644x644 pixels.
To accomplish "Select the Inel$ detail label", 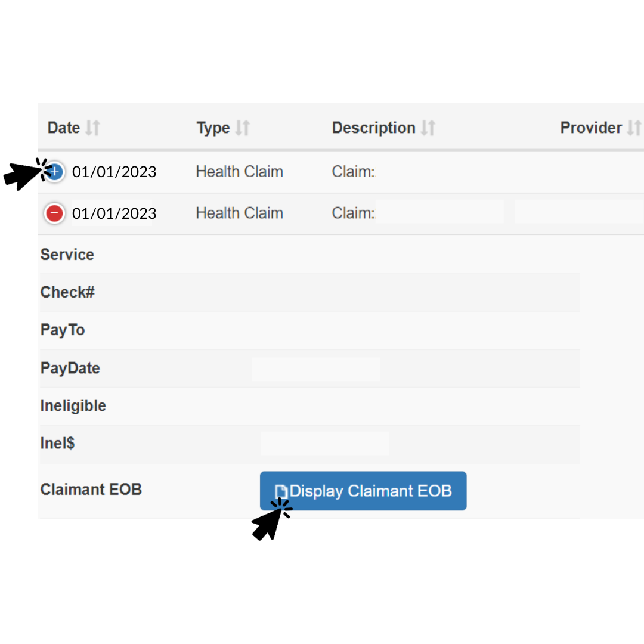I will tap(57, 443).
